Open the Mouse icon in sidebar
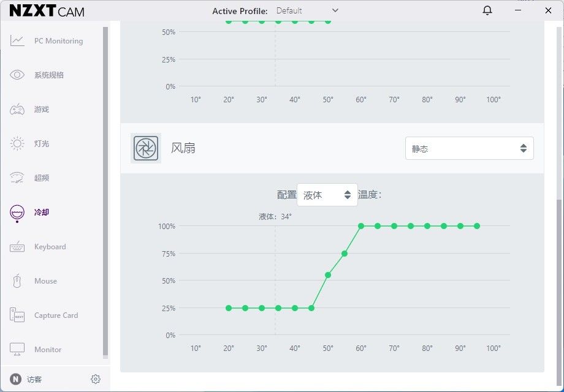Image resolution: width=564 pixels, height=392 pixels. click(17, 281)
